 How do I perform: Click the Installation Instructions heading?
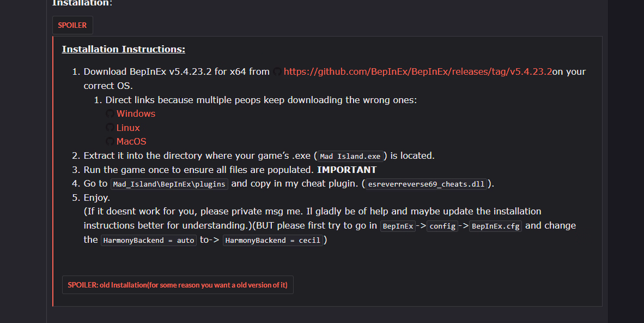(124, 49)
